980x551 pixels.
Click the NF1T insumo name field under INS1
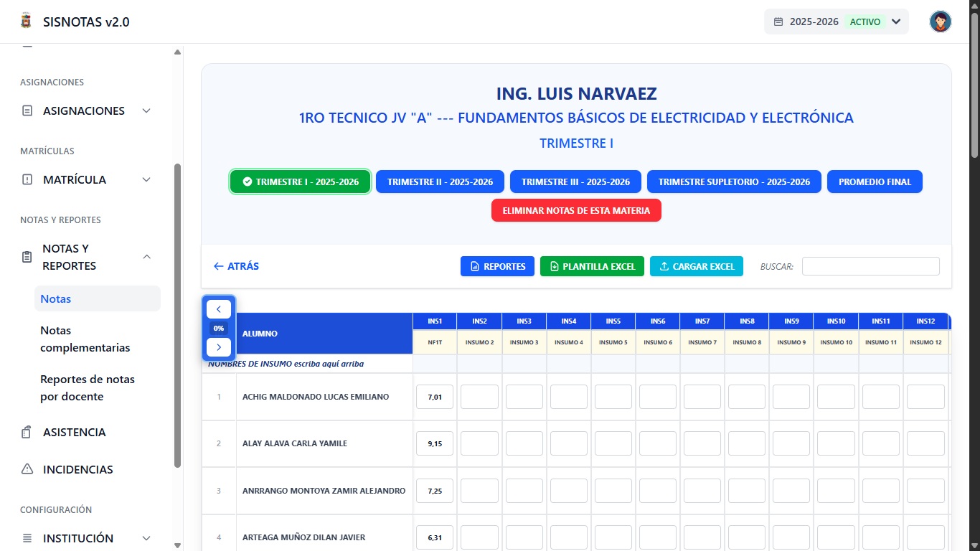(x=435, y=342)
